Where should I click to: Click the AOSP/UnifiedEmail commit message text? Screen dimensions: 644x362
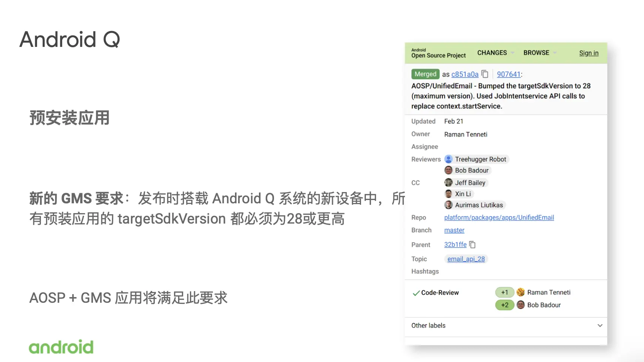tap(501, 96)
